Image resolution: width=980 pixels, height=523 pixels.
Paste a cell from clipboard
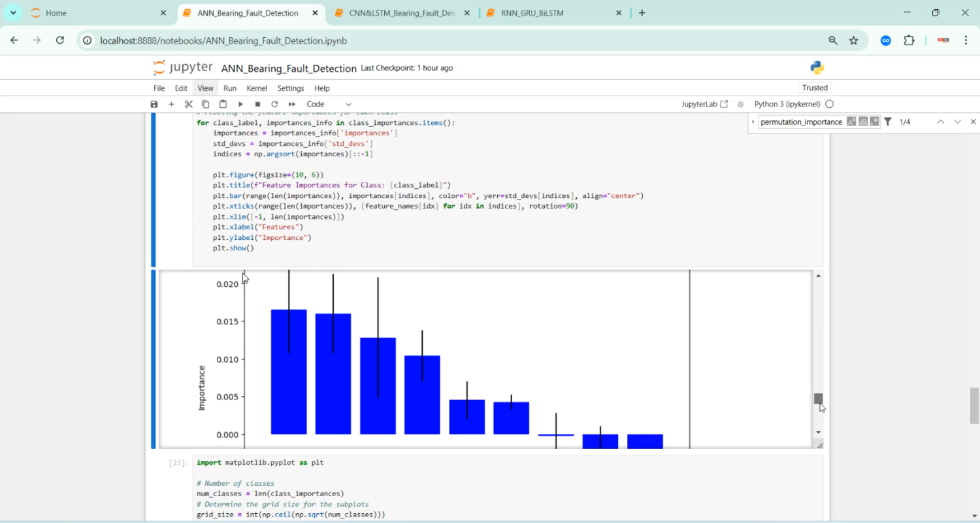click(x=222, y=104)
